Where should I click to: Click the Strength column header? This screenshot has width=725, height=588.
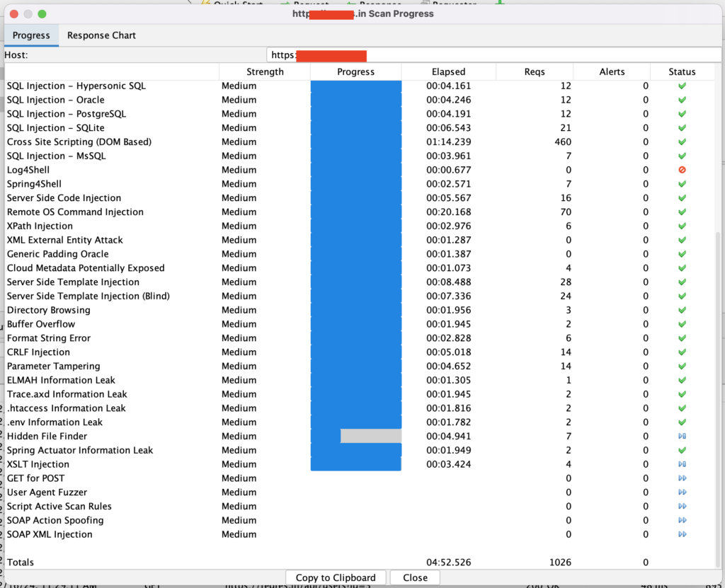[265, 71]
